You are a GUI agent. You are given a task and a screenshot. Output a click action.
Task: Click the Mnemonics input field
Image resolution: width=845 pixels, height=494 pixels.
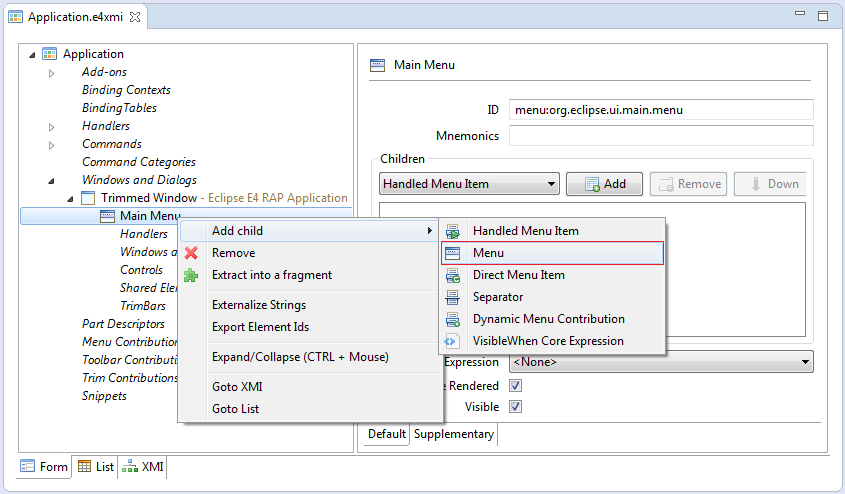(661, 136)
